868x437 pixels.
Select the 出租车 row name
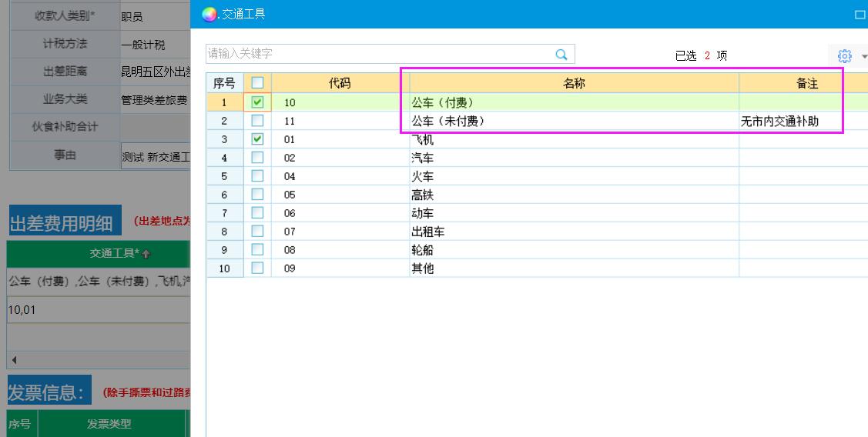point(428,232)
